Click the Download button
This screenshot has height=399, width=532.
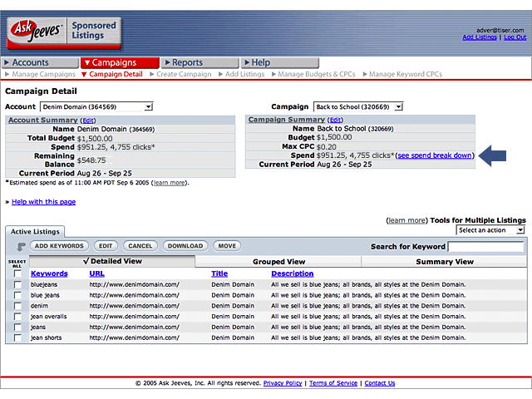click(185, 246)
